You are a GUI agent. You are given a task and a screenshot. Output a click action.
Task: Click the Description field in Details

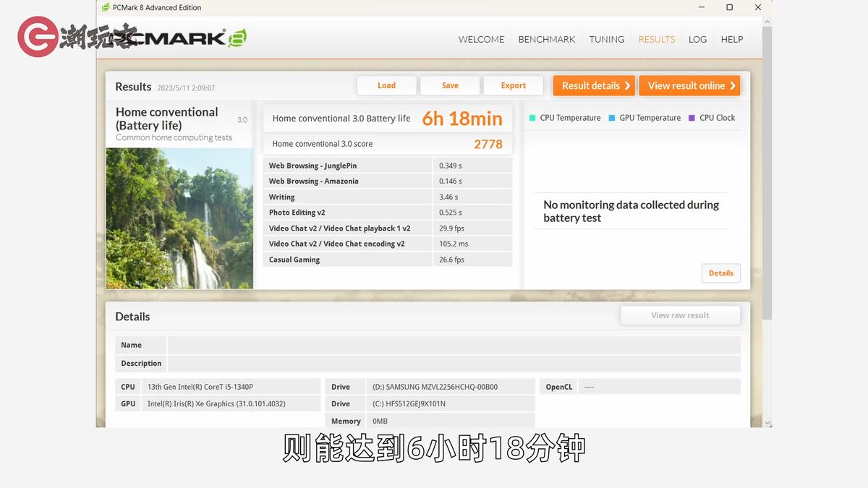tap(453, 364)
